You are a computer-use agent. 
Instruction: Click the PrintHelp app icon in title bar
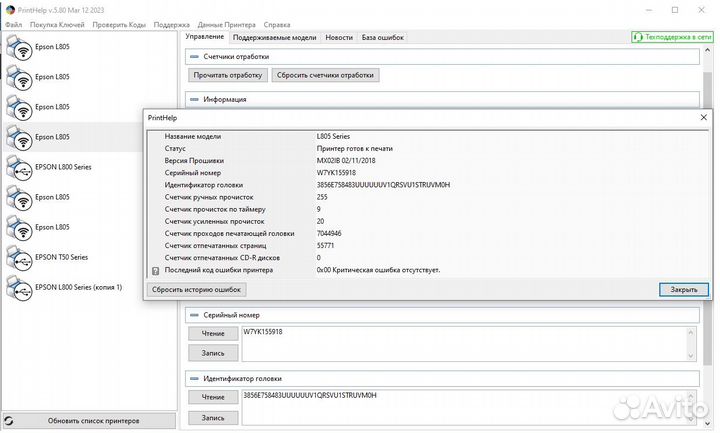(10, 10)
